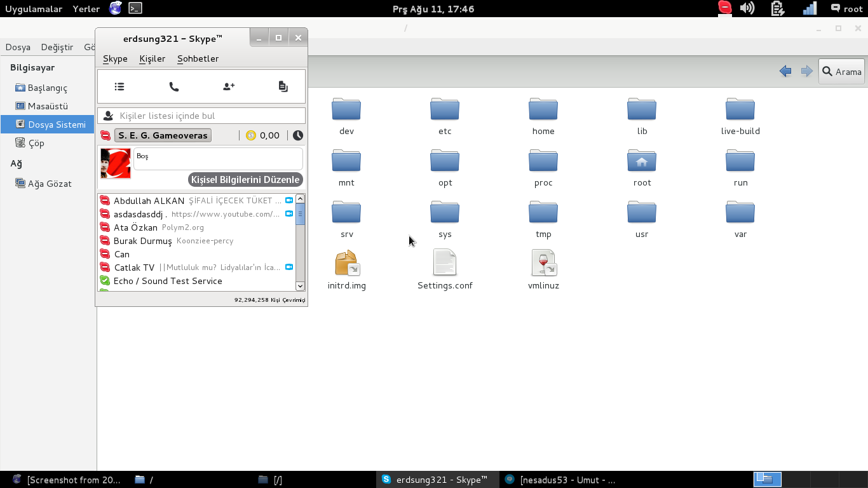Click the Skype document/profile icon
Screen dimensions: 868x488
tap(283, 86)
